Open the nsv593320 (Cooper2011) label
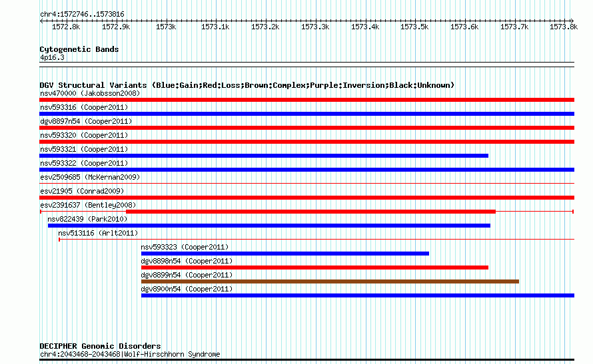Viewport: 593px width, 364px height. pyautogui.click(x=84, y=135)
